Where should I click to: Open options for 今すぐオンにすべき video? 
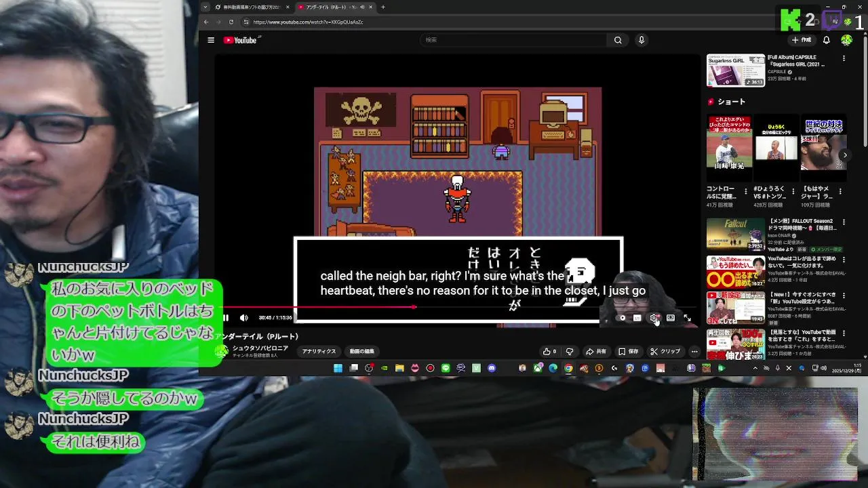[x=844, y=296]
